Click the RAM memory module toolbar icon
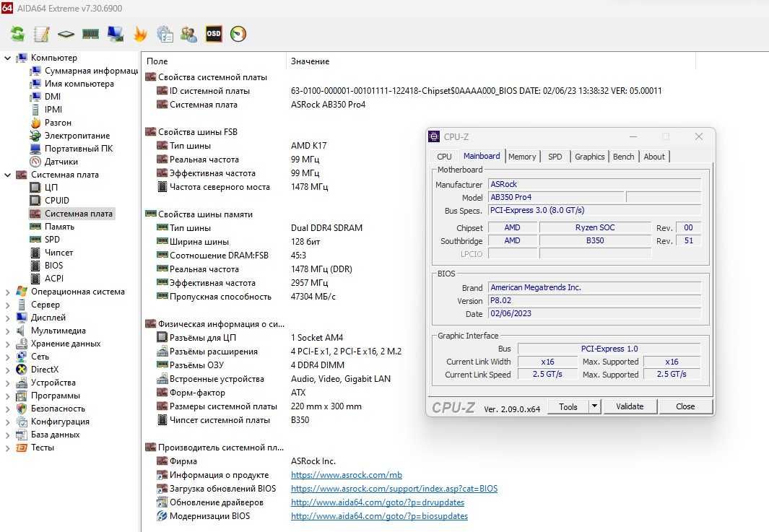Screen dimensions: 769x532 pyautogui.click(x=91, y=34)
